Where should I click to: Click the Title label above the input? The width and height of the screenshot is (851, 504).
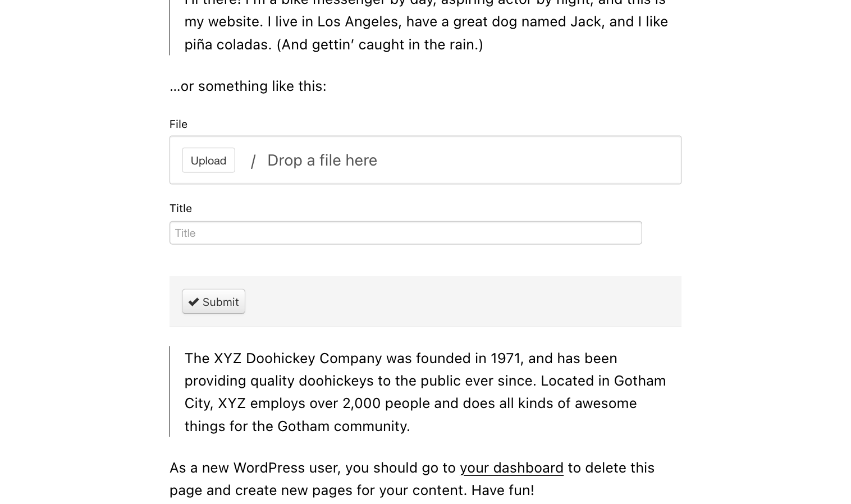point(181,208)
